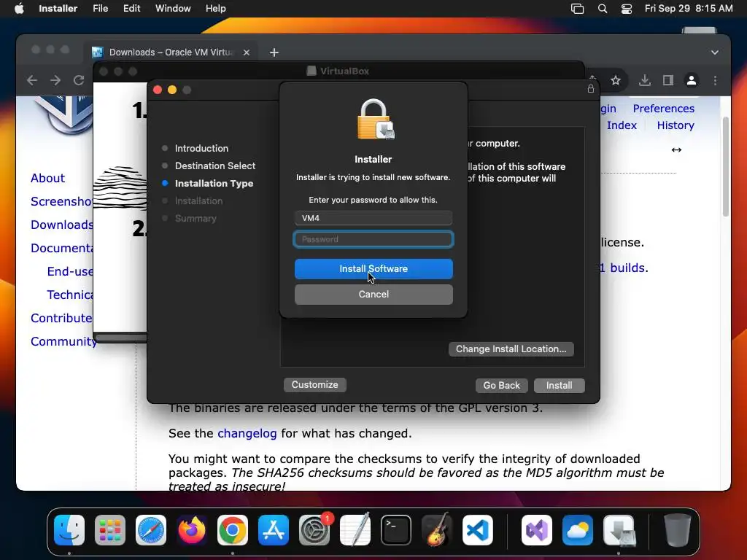Open the browser three-dot menu

coord(715,80)
